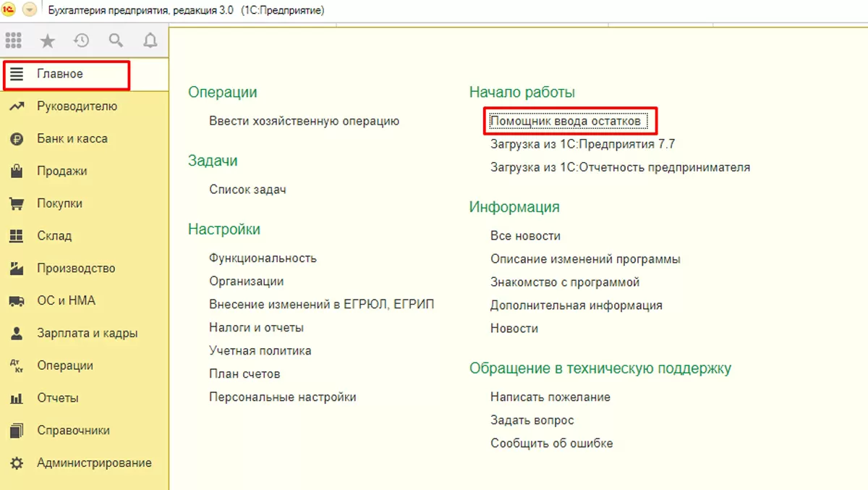Click the Продажи shopping bag icon
This screenshot has width=868, height=490.
point(17,172)
